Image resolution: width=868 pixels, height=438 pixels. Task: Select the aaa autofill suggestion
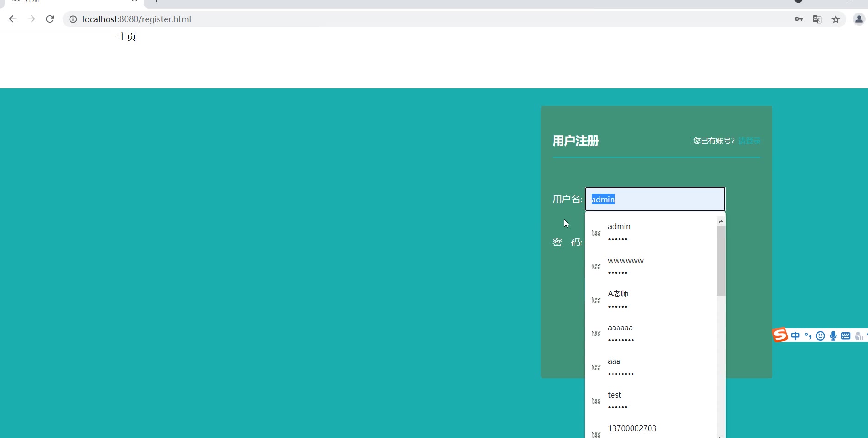(x=651, y=367)
